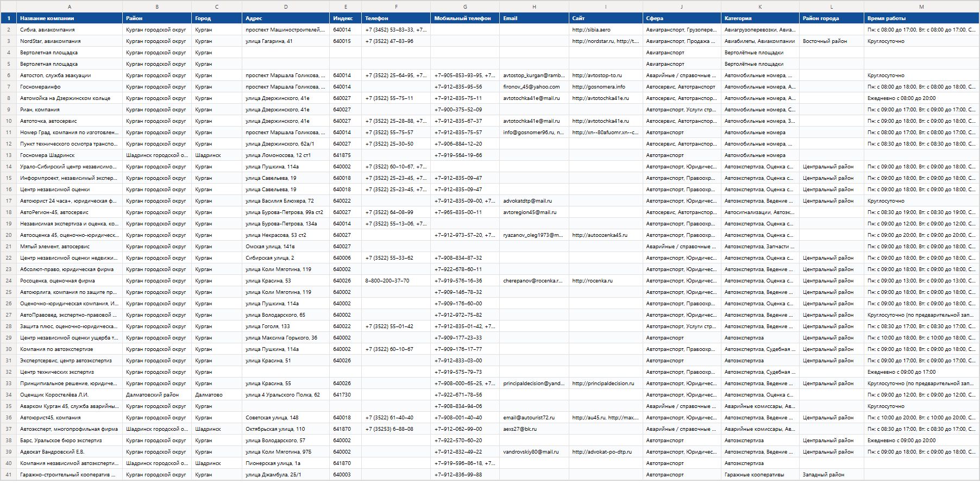
Task: Open the http://sibia.aero site cell
Action: pos(606,30)
